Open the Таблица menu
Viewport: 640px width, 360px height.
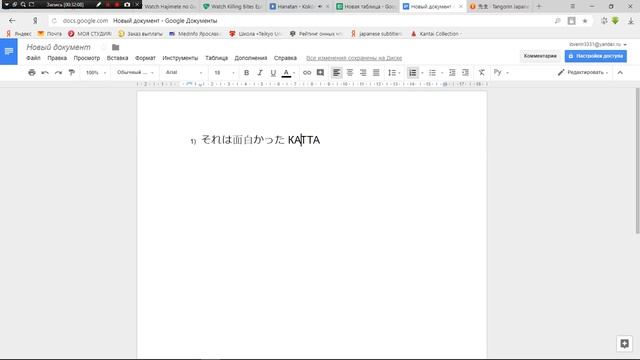(x=216, y=58)
